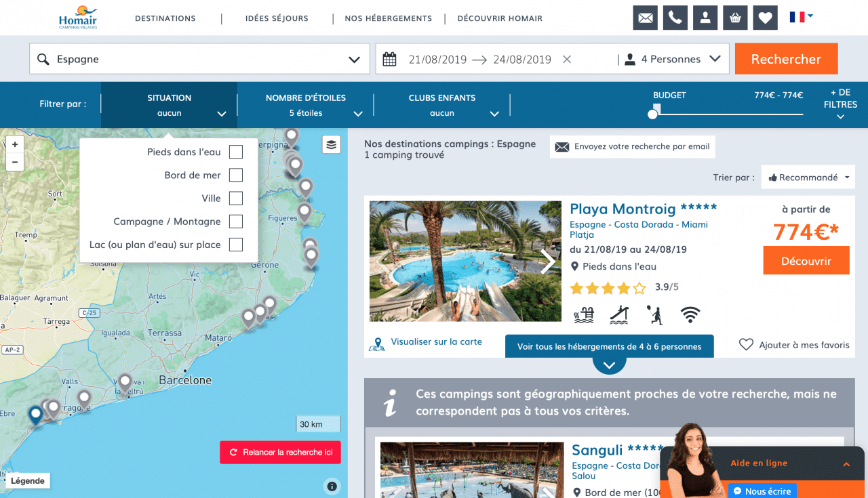Click Relancer la recherche ici

[x=280, y=452]
